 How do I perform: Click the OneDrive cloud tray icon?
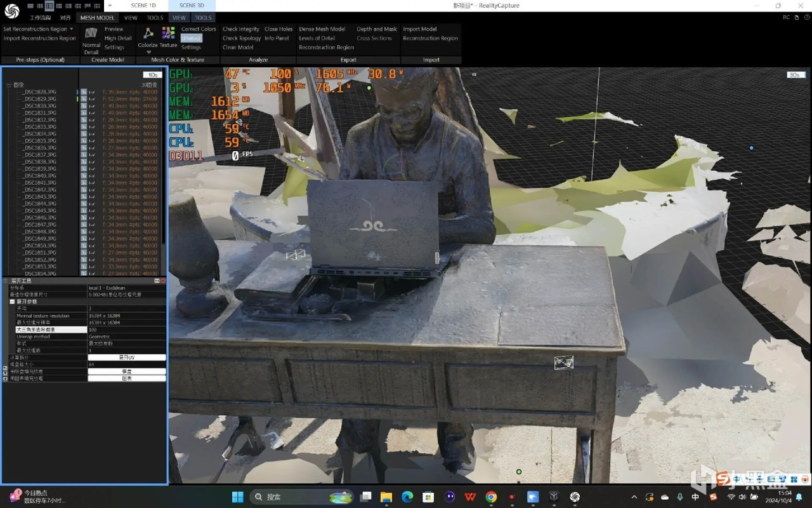coord(665,497)
